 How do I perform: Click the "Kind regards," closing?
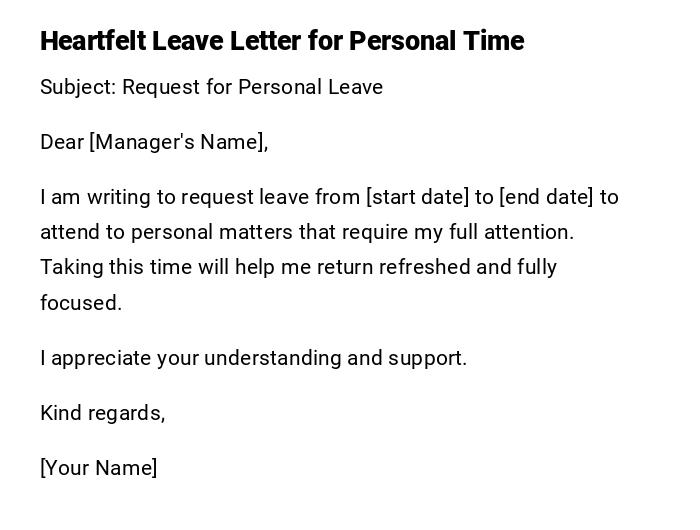click(x=102, y=413)
